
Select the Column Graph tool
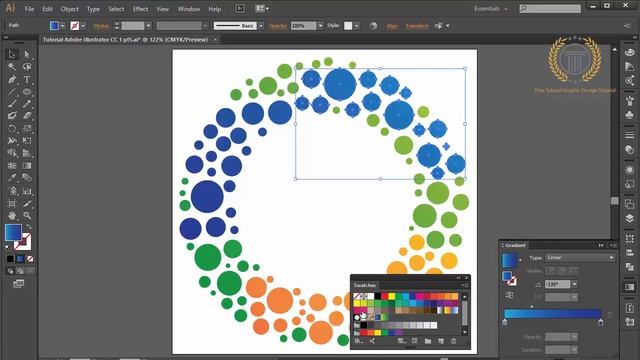click(x=27, y=191)
